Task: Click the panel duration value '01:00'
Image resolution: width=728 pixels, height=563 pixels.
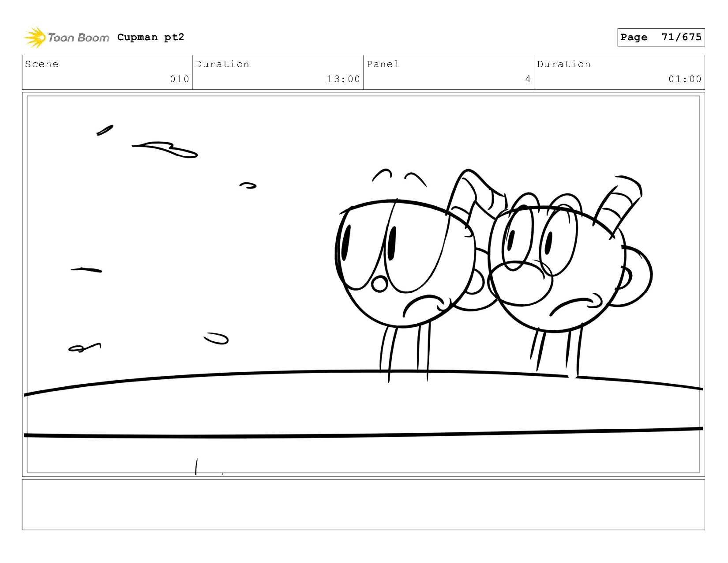Action: pos(685,79)
